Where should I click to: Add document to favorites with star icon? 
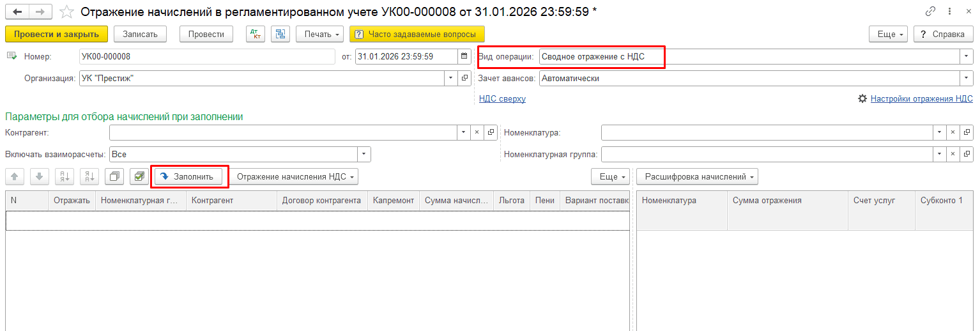point(66,12)
